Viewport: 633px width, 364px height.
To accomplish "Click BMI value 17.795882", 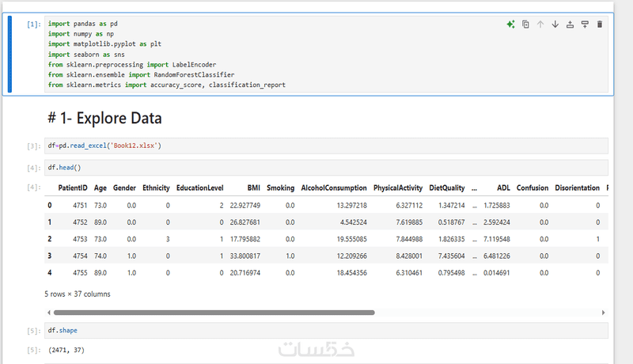I will pyautogui.click(x=245, y=239).
